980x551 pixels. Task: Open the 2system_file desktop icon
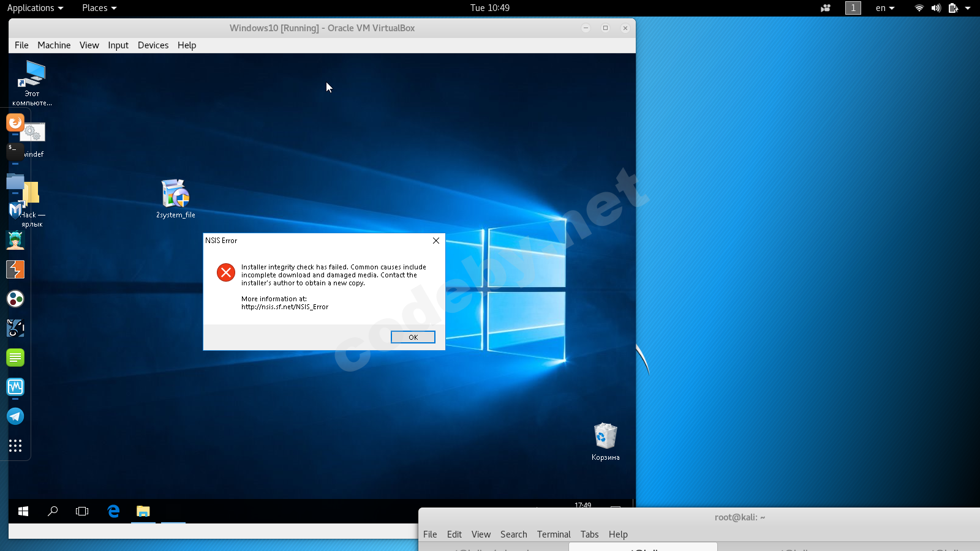click(175, 195)
